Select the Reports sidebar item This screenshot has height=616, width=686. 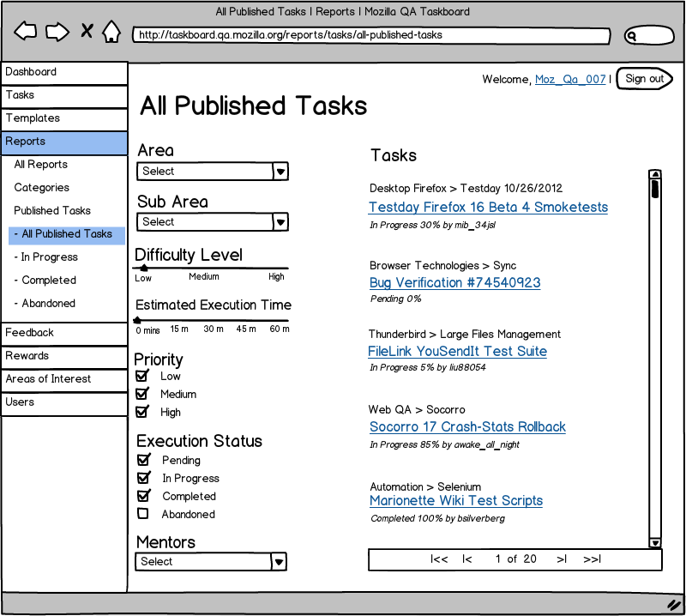pos(64,142)
